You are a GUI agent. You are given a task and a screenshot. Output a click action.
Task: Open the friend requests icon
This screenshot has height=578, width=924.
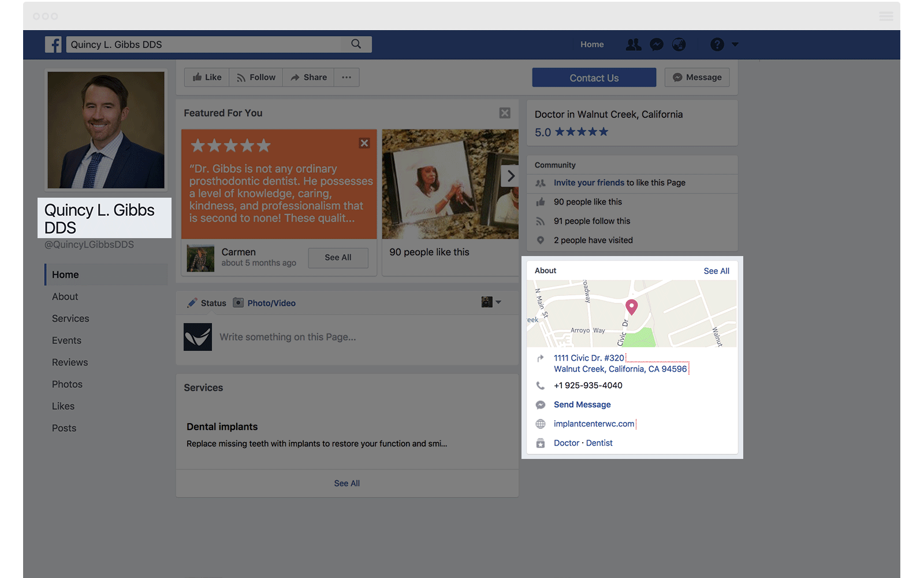tap(634, 45)
